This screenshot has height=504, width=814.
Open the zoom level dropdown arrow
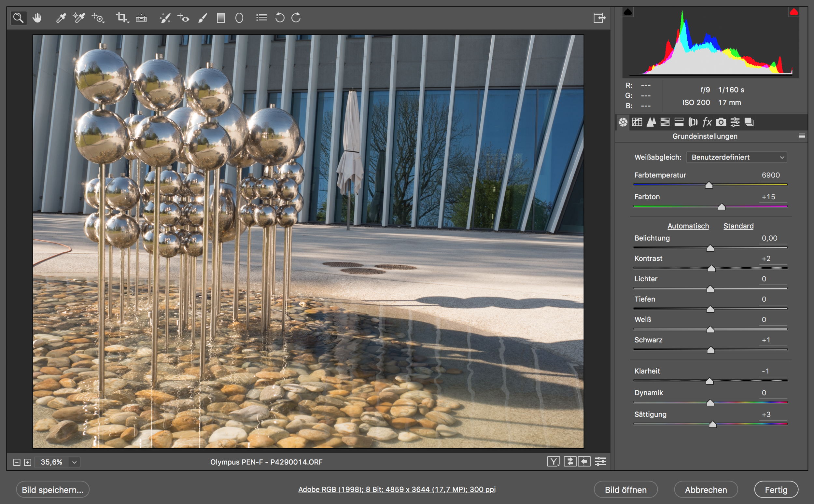click(74, 462)
